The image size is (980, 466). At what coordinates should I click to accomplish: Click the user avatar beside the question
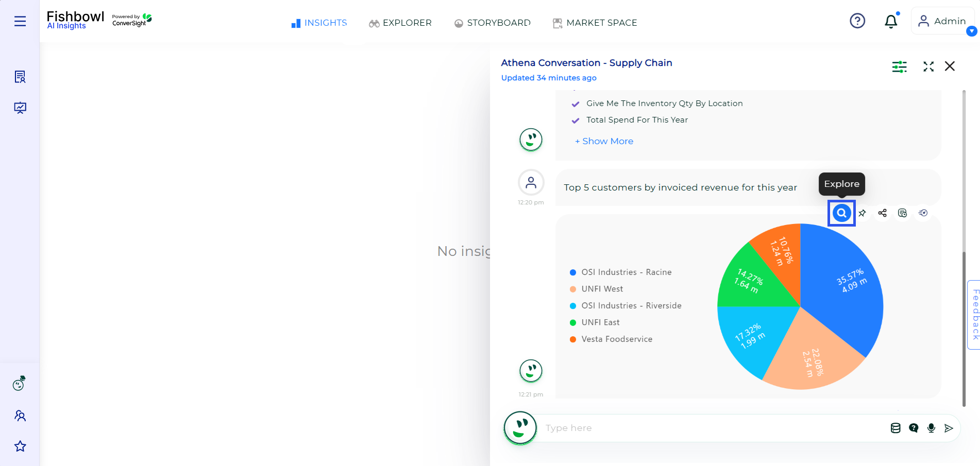pos(531,182)
